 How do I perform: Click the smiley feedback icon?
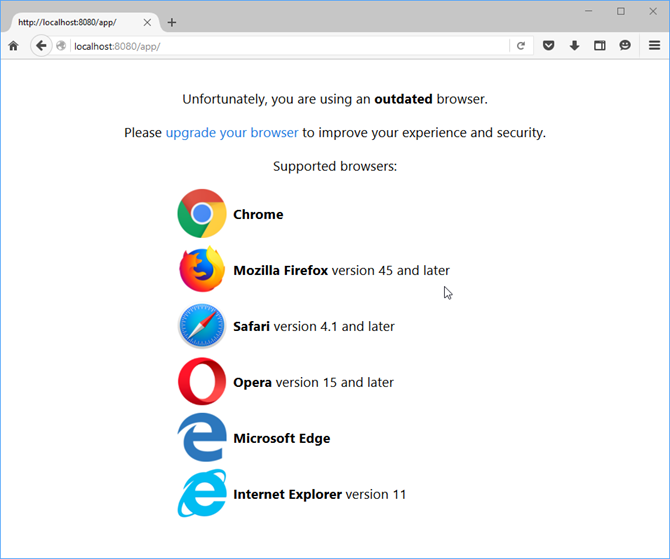pyautogui.click(x=625, y=45)
